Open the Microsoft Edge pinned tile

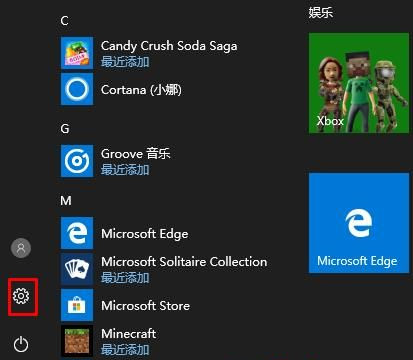tap(359, 223)
